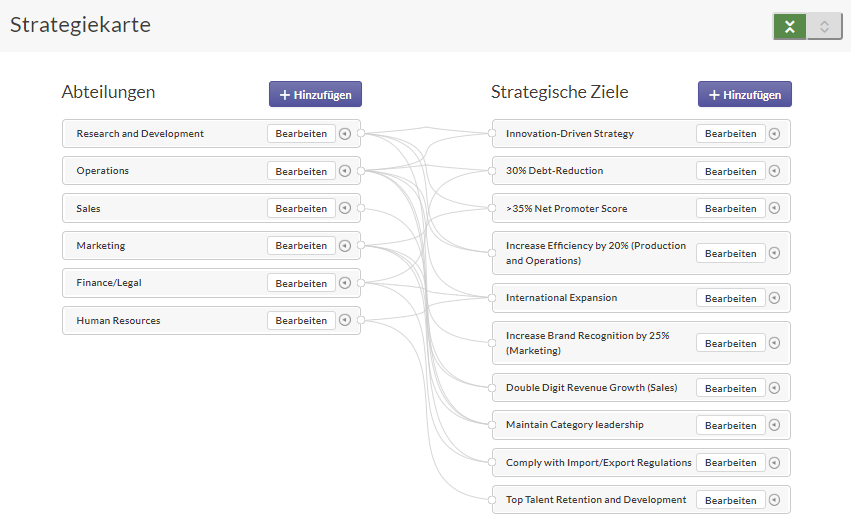
Task: Click circled arrow icon on Increase Brand Recognition row
Action: [774, 343]
